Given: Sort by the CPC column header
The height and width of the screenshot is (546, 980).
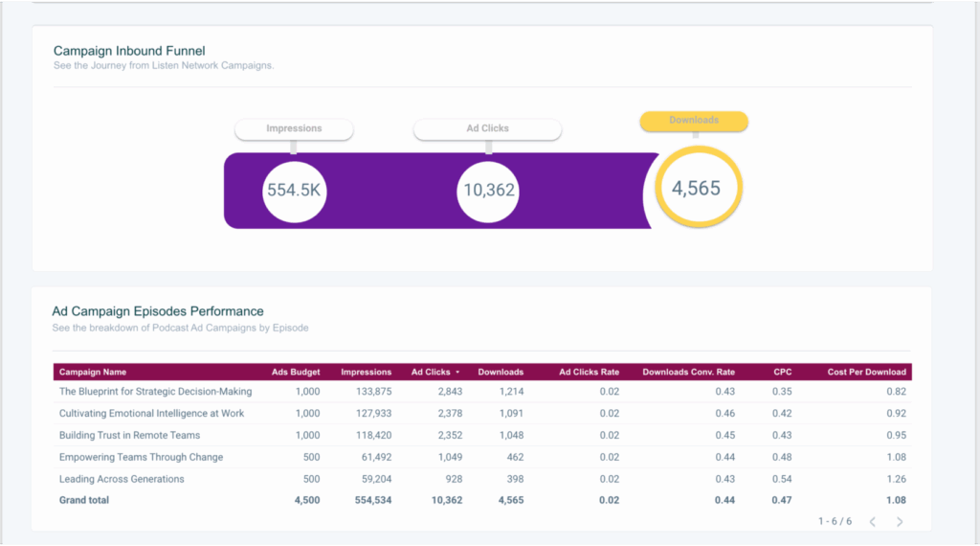Looking at the screenshot, I should (x=783, y=372).
